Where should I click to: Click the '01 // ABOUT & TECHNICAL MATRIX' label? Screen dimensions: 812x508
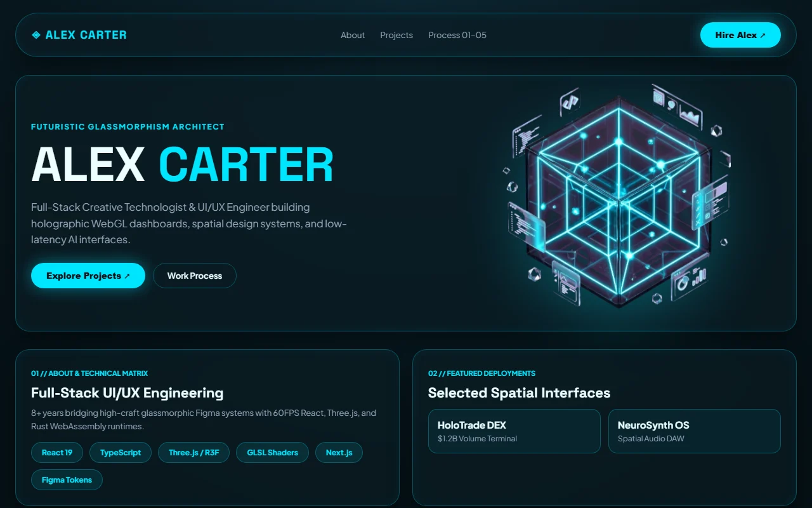click(89, 373)
